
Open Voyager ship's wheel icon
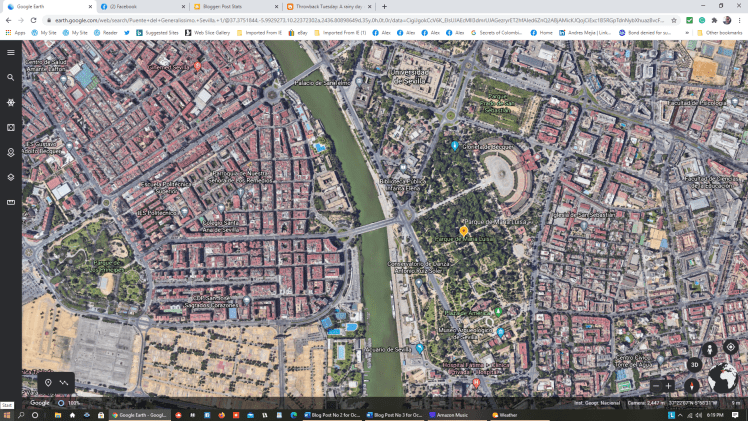point(10,102)
